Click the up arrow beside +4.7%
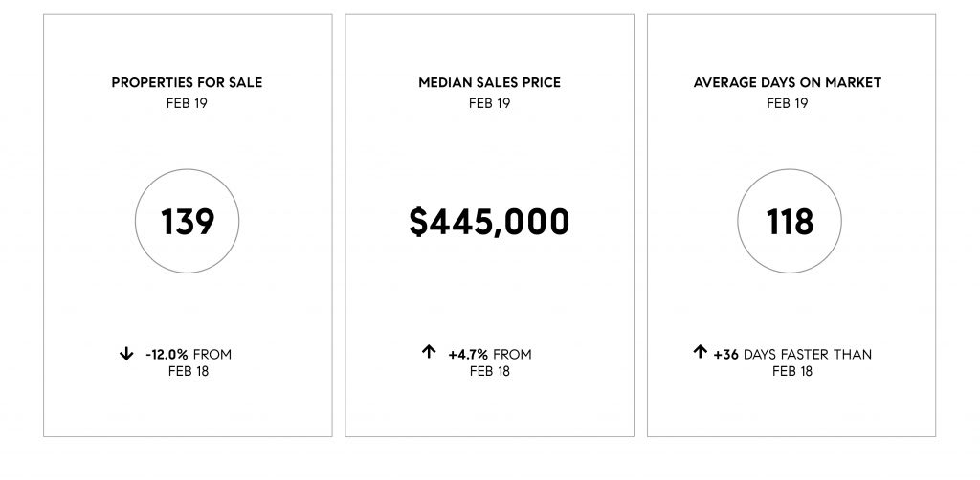The image size is (980, 480). (x=429, y=353)
